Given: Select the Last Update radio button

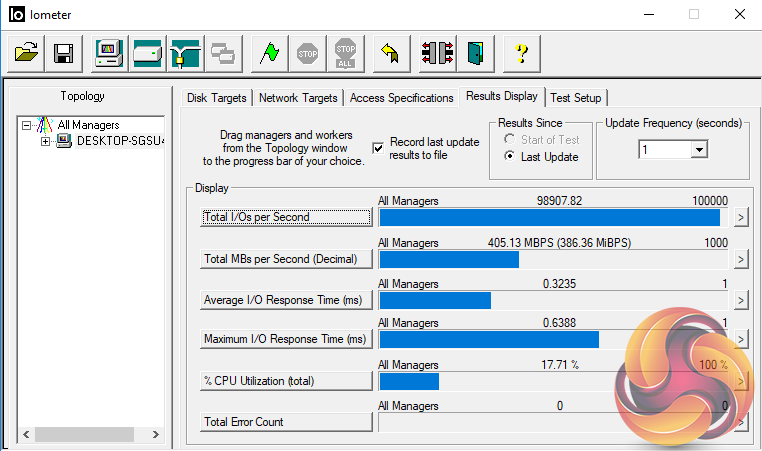Looking at the screenshot, I should pyautogui.click(x=511, y=157).
